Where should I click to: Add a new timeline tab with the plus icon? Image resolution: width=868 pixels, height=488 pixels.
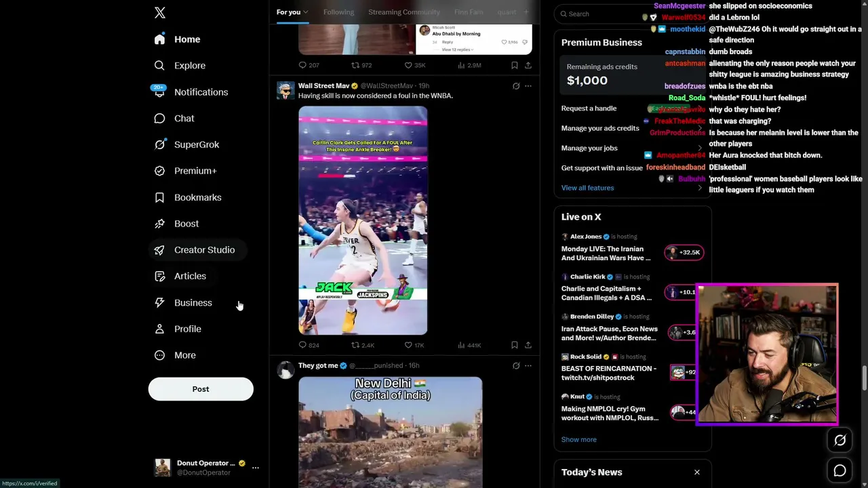(526, 12)
